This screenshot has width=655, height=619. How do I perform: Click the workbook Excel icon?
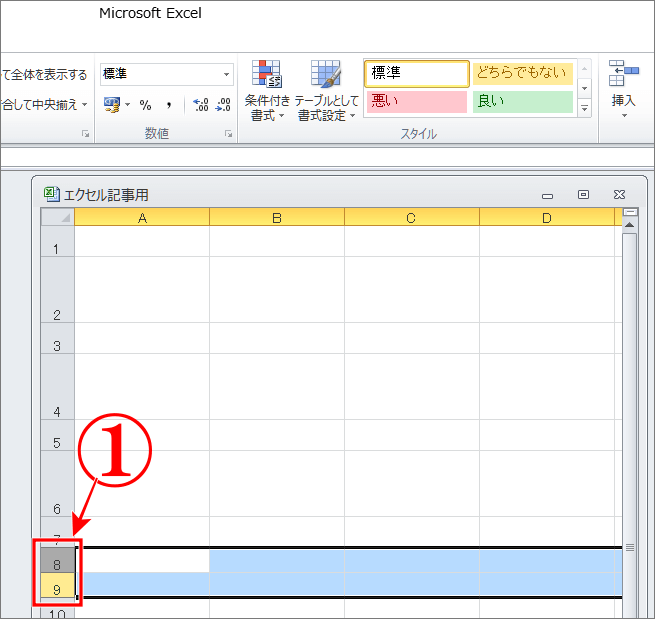(52, 194)
